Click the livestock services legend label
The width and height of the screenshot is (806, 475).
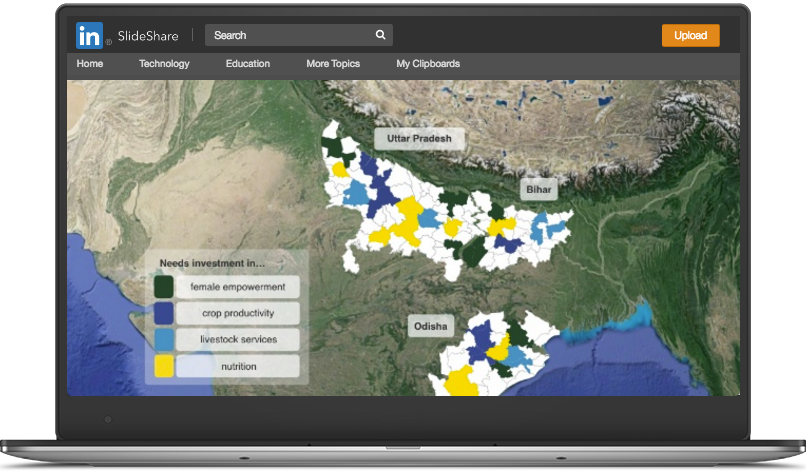(238, 340)
